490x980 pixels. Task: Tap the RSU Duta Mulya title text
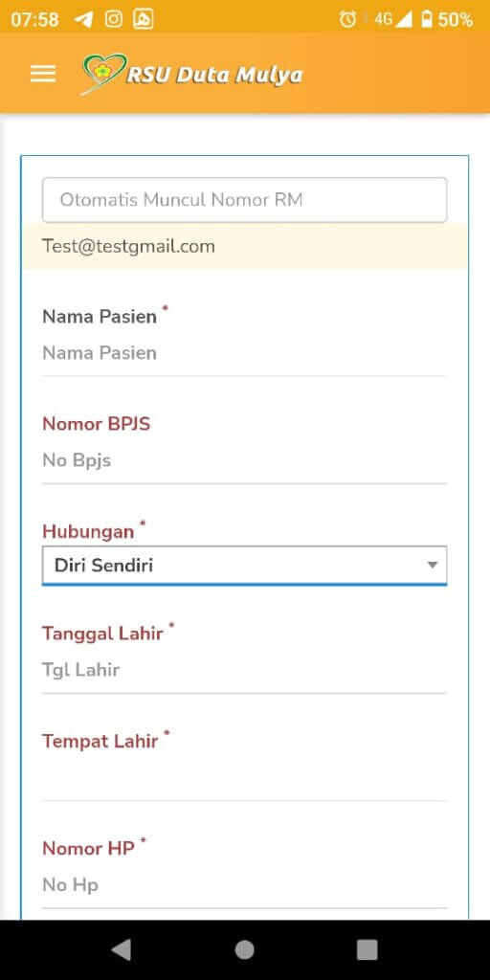coord(215,76)
